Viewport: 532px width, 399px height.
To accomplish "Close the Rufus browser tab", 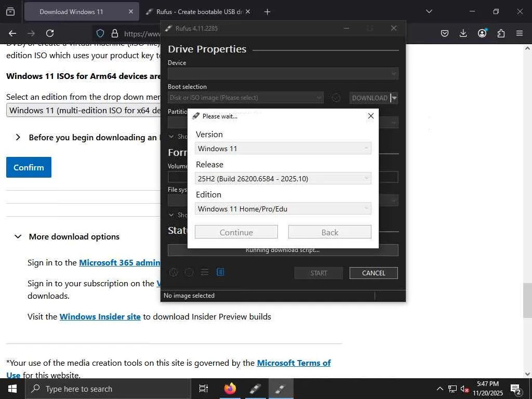I will coord(248,11).
